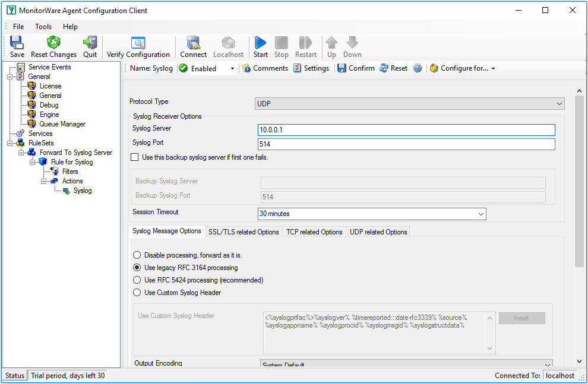The width and height of the screenshot is (588, 384).
Task: Click the Connect toolbar icon
Action: click(x=193, y=47)
